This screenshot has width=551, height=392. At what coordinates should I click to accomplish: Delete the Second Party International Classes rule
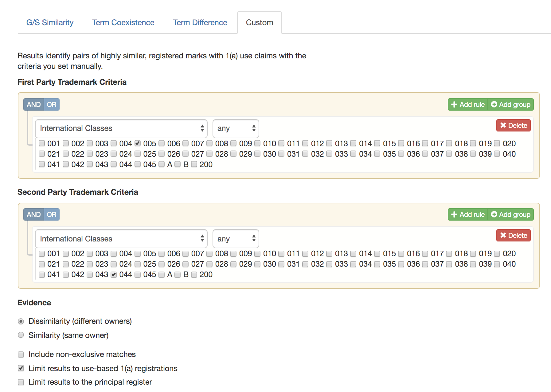(x=513, y=235)
